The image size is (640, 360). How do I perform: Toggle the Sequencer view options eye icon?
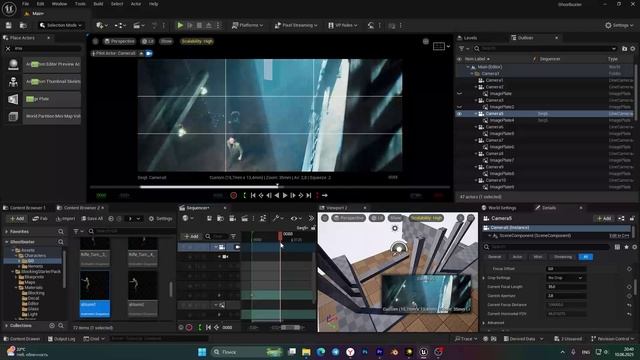[296, 218]
